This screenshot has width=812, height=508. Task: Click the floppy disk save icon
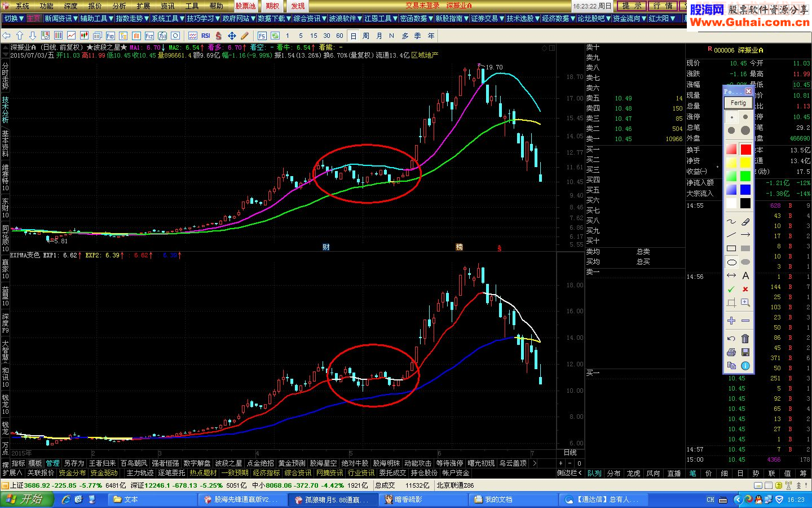[745, 352]
